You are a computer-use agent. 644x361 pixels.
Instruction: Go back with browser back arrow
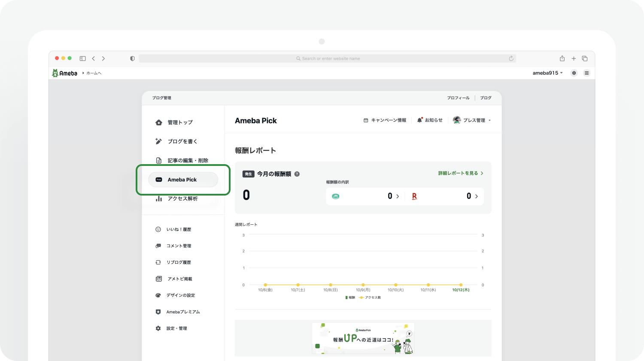(93, 58)
